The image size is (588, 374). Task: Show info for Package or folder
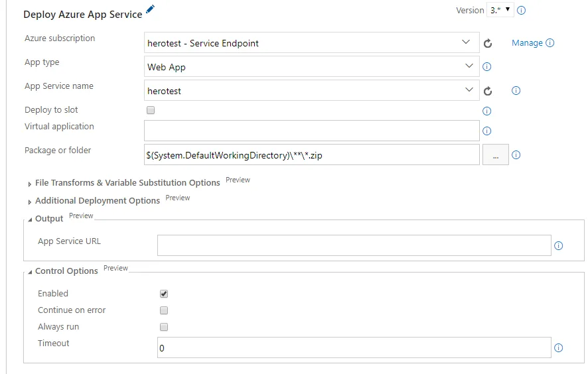pos(516,155)
